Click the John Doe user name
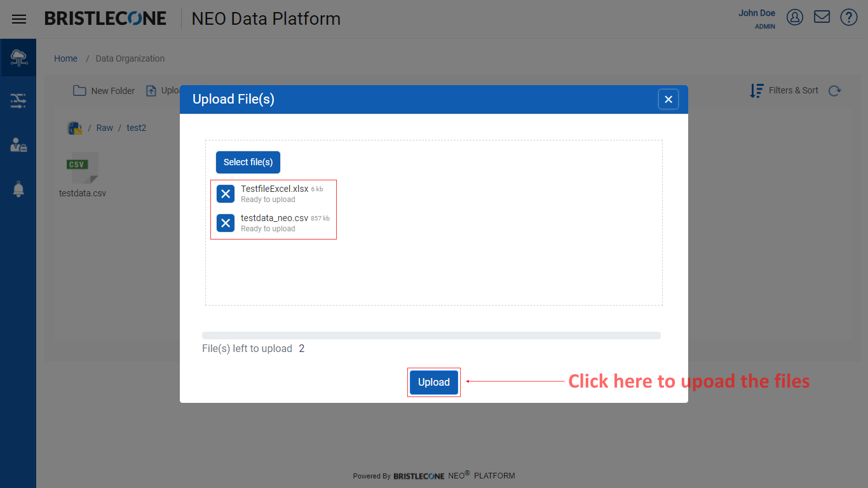 (x=757, y=13)
